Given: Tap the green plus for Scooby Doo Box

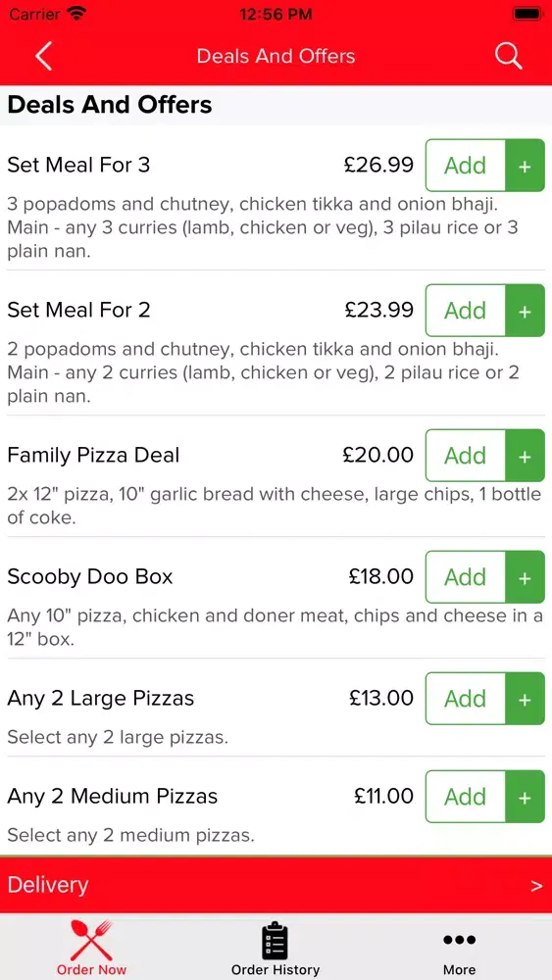Looking at the screenshot, I should tap(525, 577).
